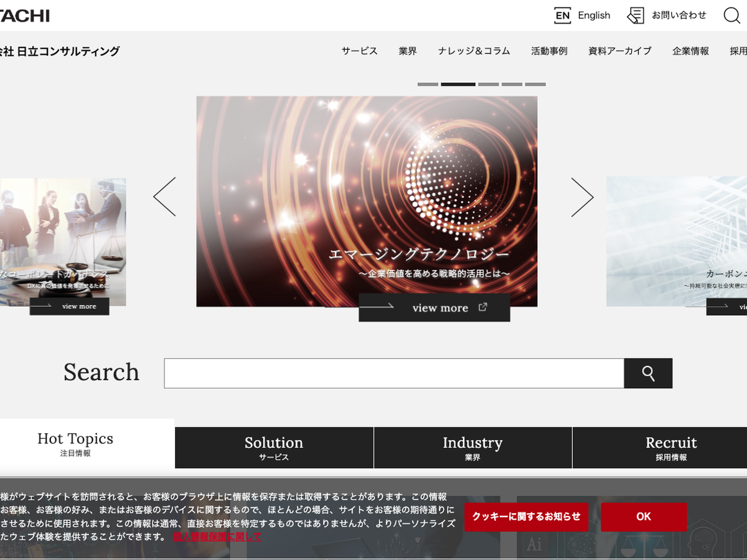747x560 pixels.
Task: Accept cookies with OK button
Action: (x=644, y=516)
